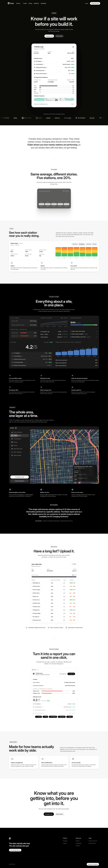Click the Copy link button on the report

(x=71, y=674)
